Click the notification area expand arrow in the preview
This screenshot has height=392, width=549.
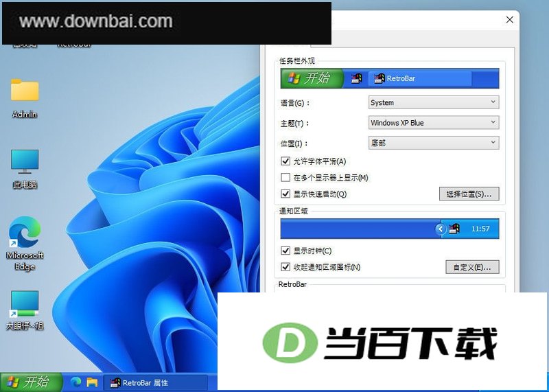click(x=440, y=229)
